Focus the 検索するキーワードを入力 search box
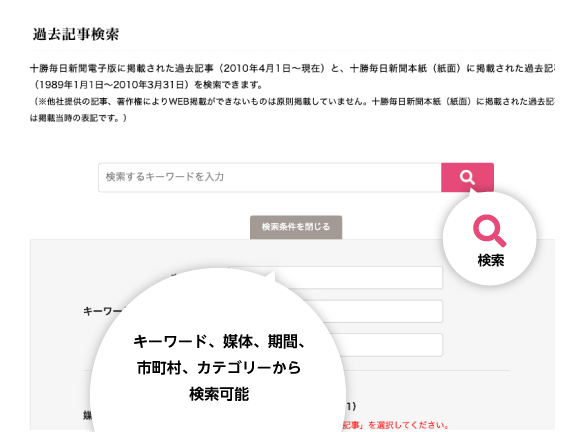This screenshot has width=573, height=432. pyautogui.click(x=270, y=177)
